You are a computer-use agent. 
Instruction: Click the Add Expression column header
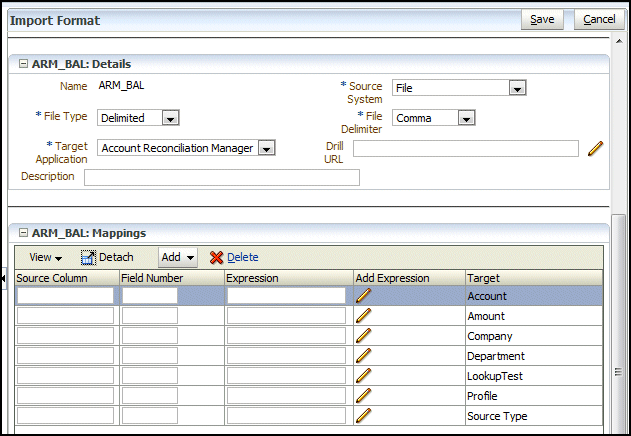point(410,278)
